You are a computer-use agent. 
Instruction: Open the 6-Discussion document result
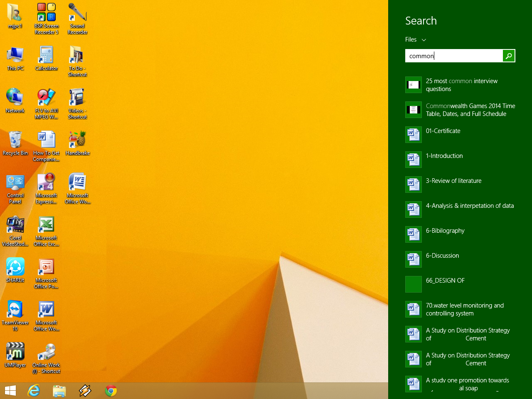point(460,259)
